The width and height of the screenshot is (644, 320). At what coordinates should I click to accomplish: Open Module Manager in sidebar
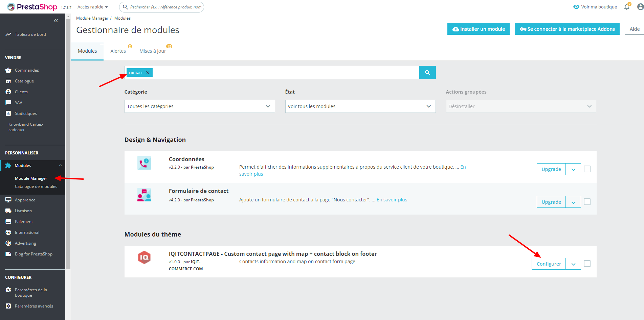click(x=31, y=178)
